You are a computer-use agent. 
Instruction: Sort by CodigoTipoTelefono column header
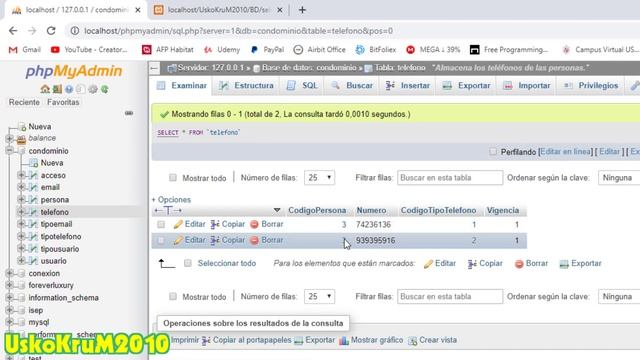(438, 211)
